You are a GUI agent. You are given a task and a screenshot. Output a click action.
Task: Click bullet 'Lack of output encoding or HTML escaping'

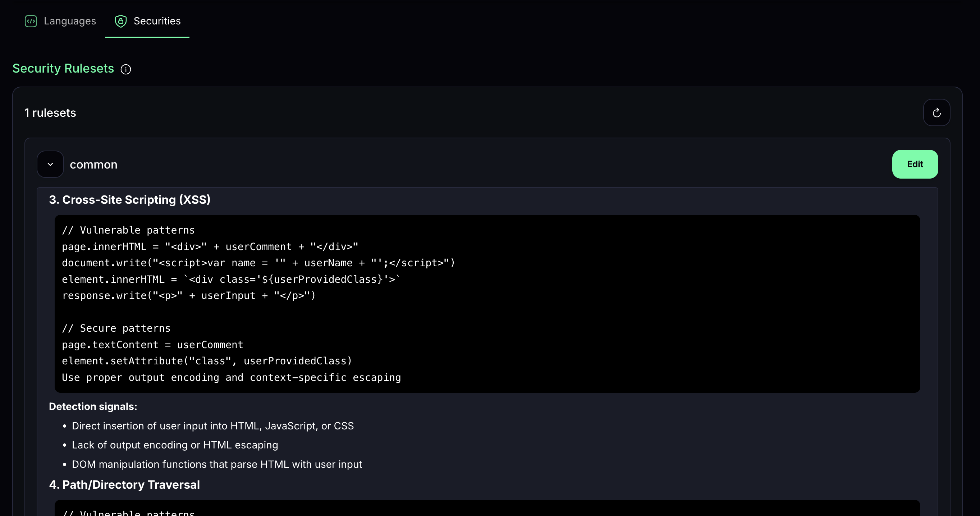tap(175, 445)
